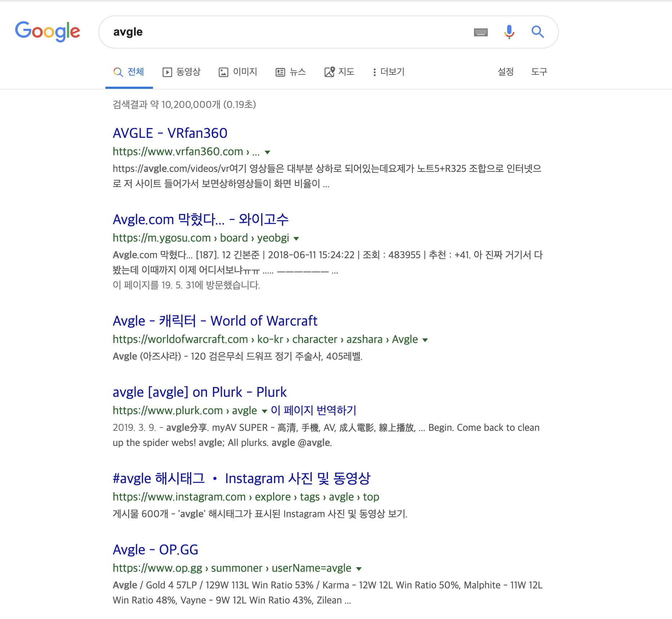
Task: Open 도구 search tools
Action: coord(539,72)
